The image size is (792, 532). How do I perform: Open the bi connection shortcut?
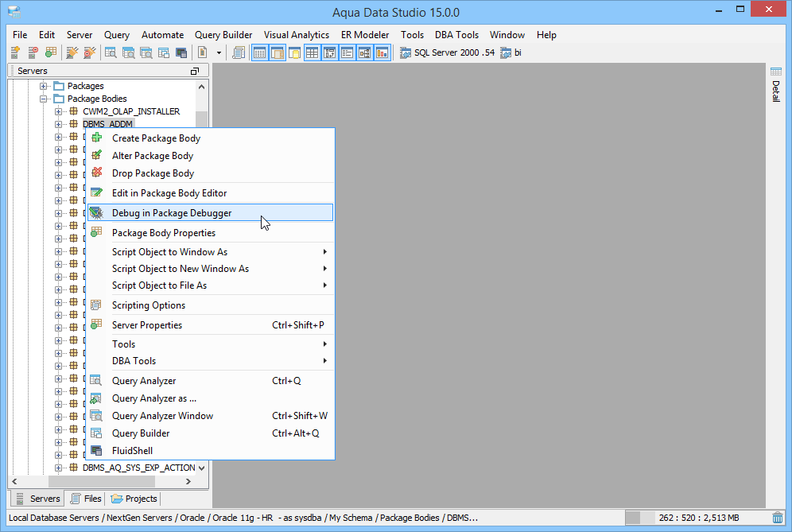pyautogui.click(x=511, y=52)
